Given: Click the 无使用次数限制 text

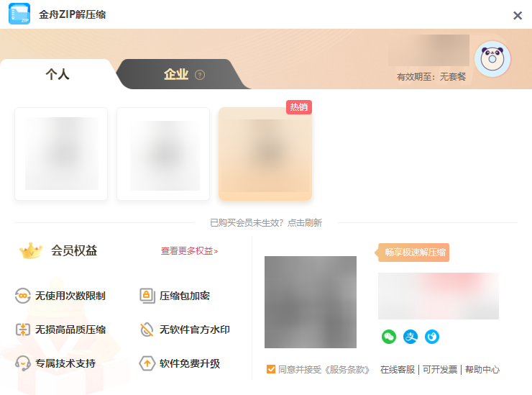Looking at the screenshot, I should click(x=70, y=296).
